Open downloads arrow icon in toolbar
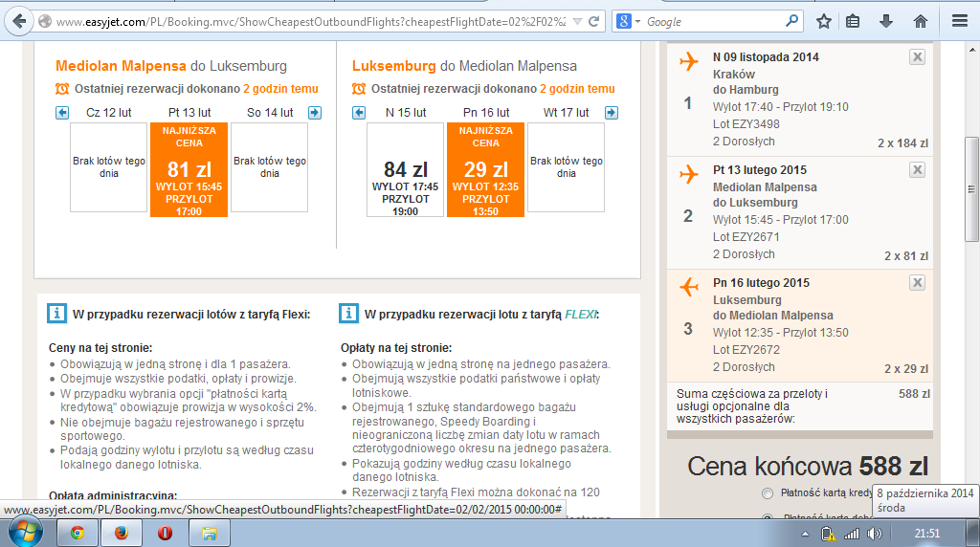980x547 pixels. (886, 21)
